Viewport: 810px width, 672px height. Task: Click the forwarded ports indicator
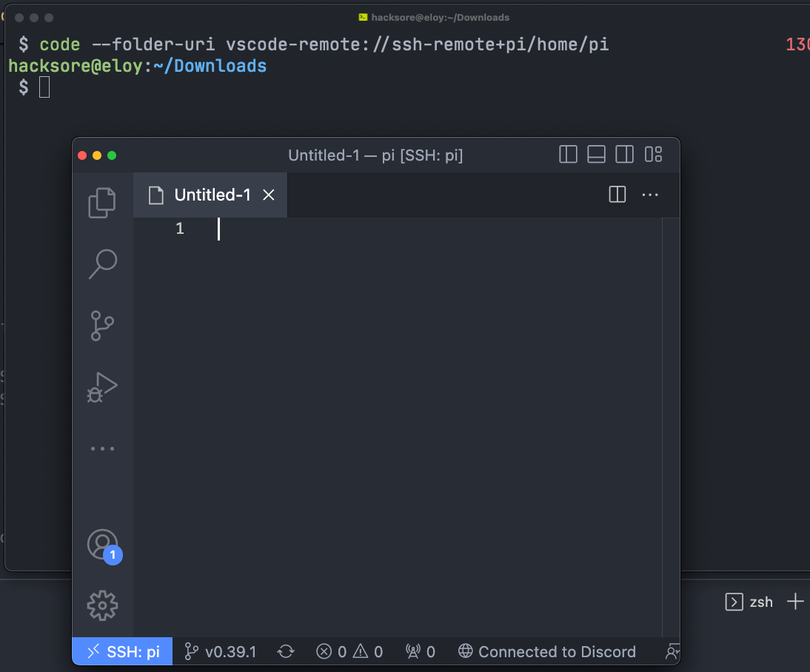[x=420, y=651]
